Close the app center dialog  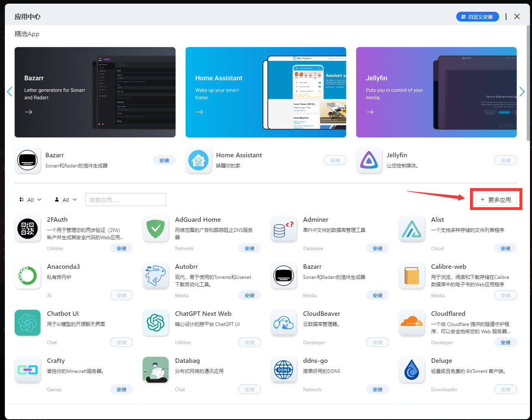(517, 17)
